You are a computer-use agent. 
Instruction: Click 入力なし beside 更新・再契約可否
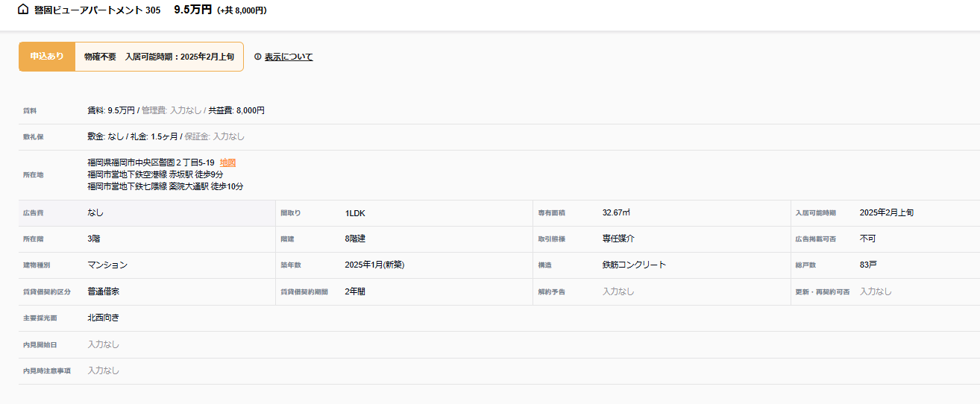point(876,291)
